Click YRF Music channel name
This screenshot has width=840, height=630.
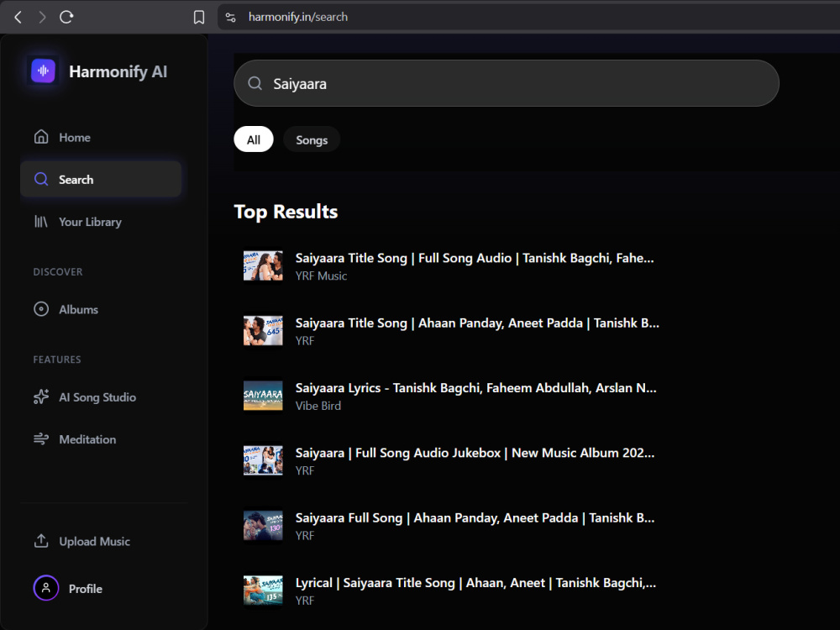click(x=322, y=276)
